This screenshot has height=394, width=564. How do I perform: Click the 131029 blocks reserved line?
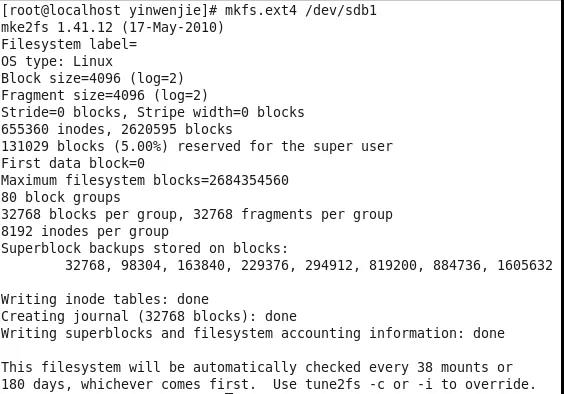tap(197, 146)
